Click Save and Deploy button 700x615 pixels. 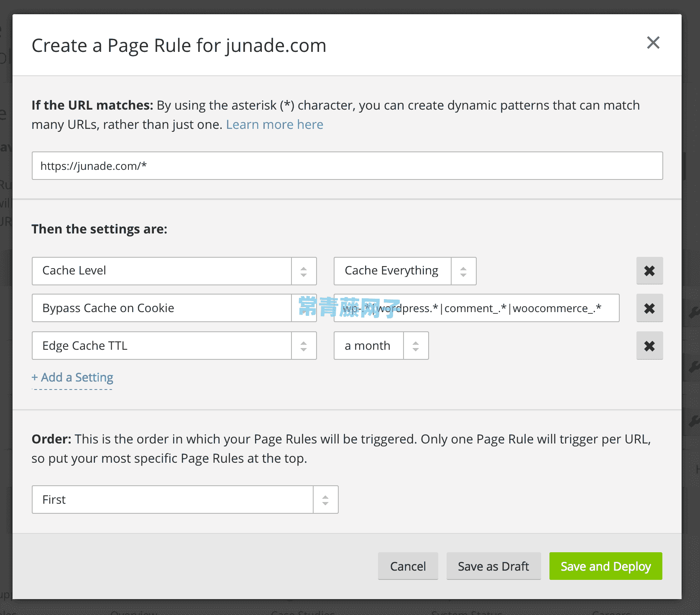[x=605, y=566]
